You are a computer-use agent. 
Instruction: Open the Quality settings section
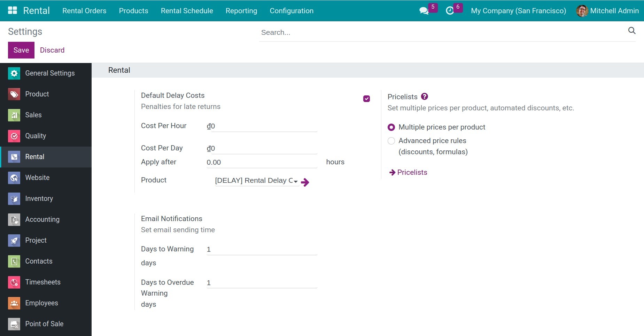click(14, 136)
